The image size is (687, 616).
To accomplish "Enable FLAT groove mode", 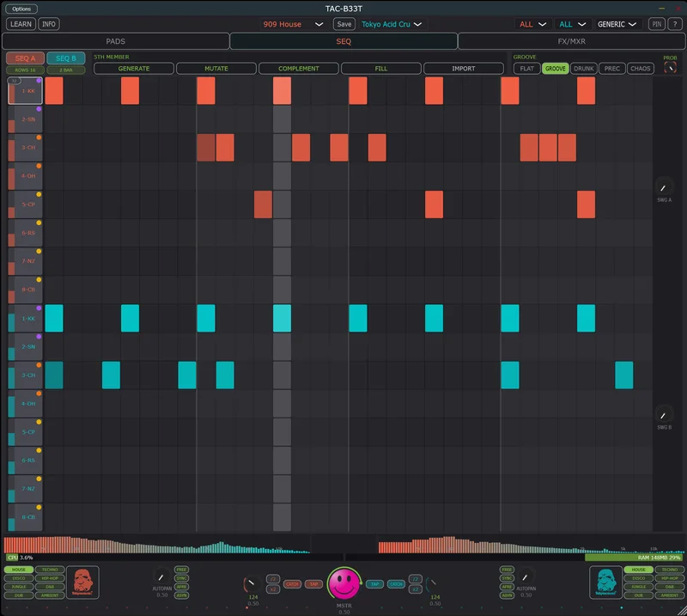I will (526, 68).
